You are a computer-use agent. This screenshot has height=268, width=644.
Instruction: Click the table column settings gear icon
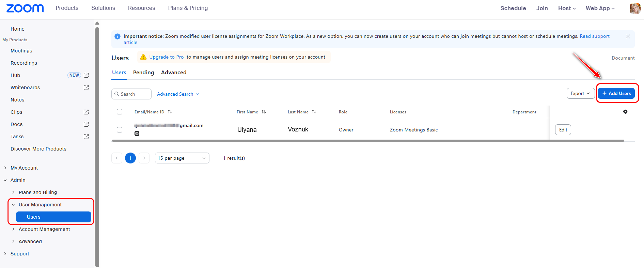click(625, 112)
